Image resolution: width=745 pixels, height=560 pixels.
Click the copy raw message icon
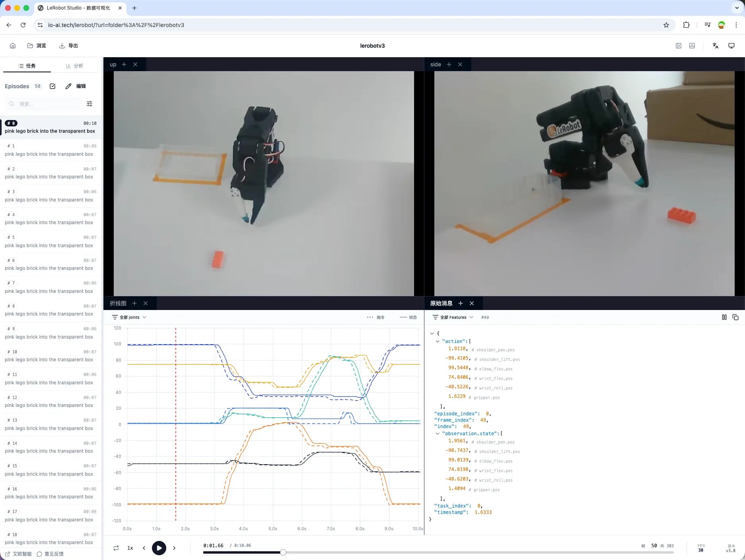735,317
